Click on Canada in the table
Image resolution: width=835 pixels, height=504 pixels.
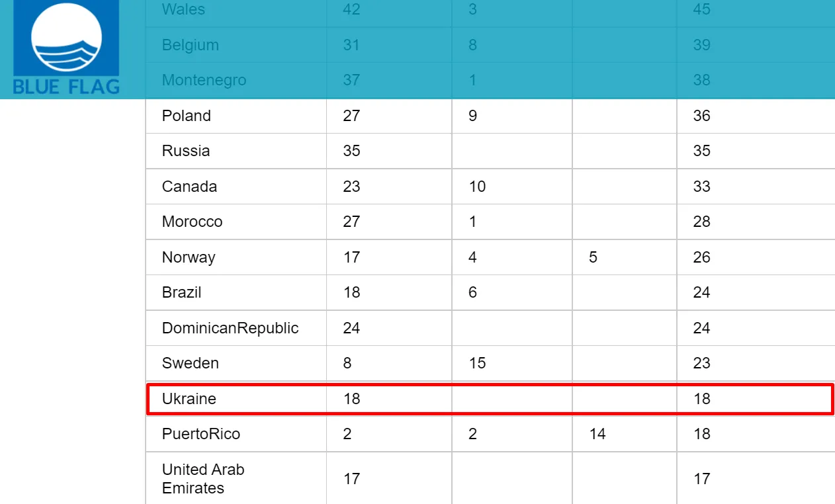pyautogui.click(x=189, y=187)
